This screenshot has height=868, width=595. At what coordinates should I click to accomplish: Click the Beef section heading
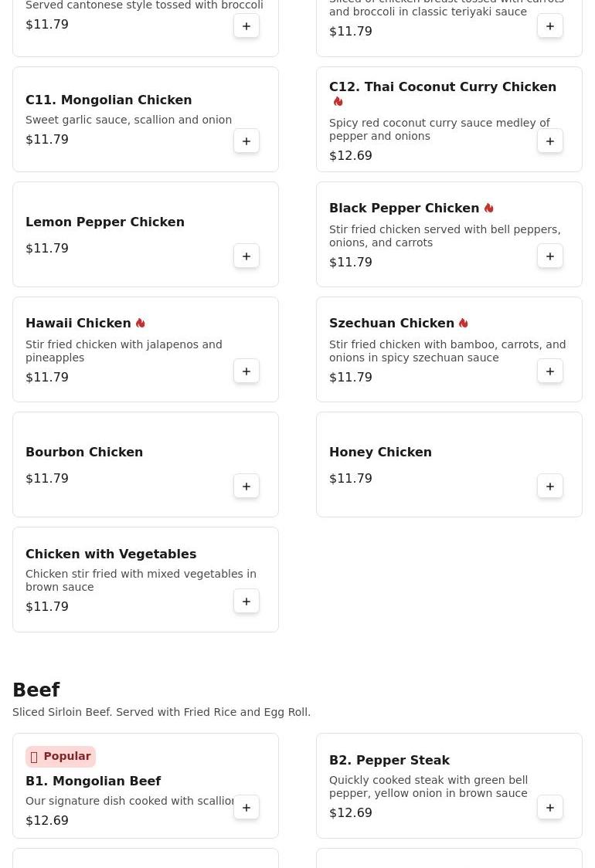click(36, 690)
